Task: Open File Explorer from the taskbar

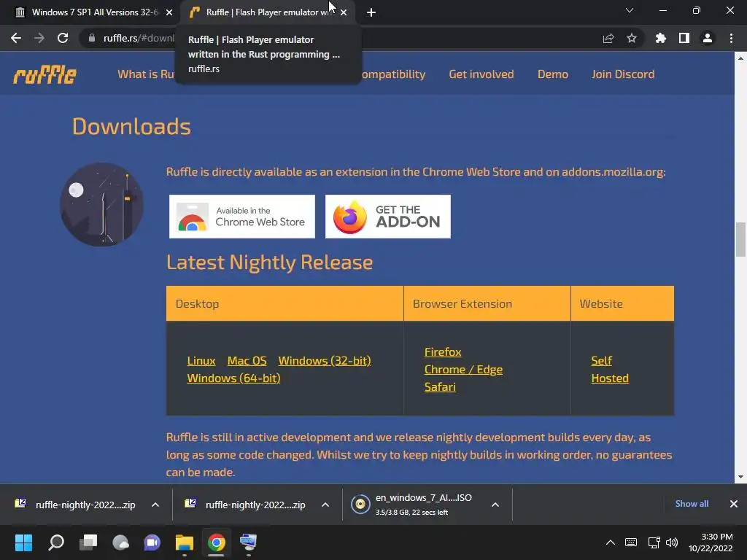Action: click(185, 542)
